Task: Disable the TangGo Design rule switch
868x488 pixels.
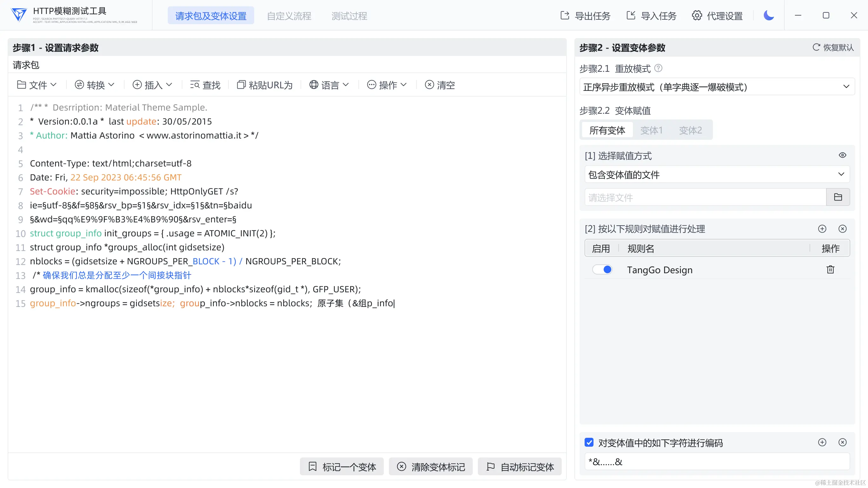Action: pyautogui.click(x=602, y=270)
